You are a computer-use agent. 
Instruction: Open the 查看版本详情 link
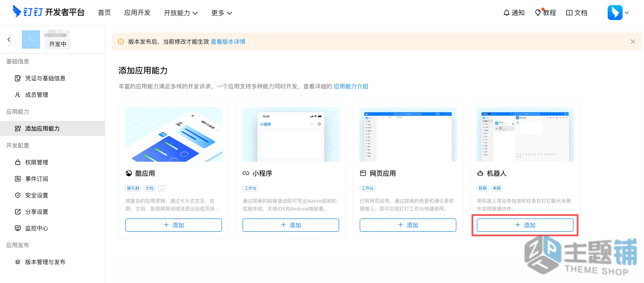(228, 42)
